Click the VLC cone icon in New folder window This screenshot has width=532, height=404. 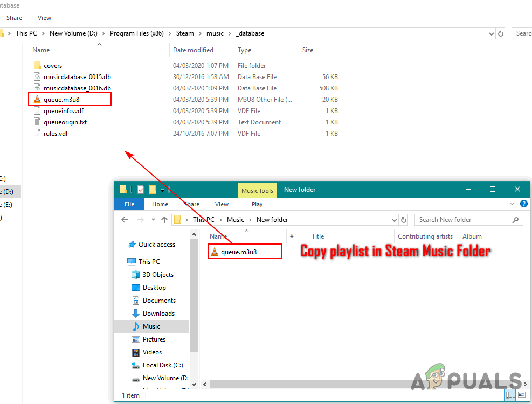point(215,252)
